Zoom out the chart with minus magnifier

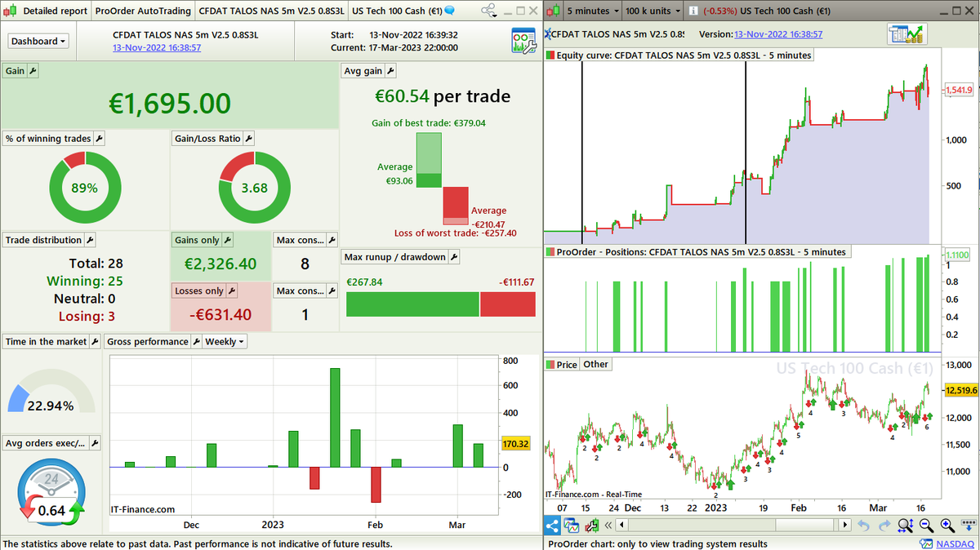(x=926, y=526)
